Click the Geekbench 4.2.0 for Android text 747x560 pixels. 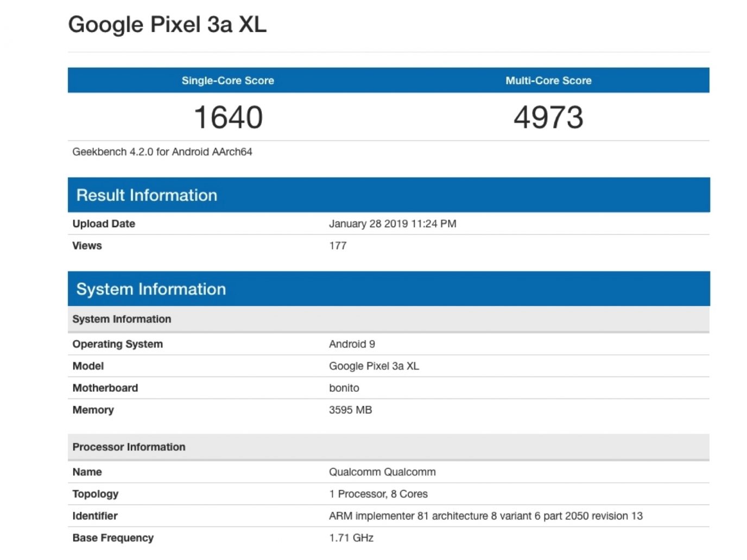pyautogui.click(x=162, y=152)
